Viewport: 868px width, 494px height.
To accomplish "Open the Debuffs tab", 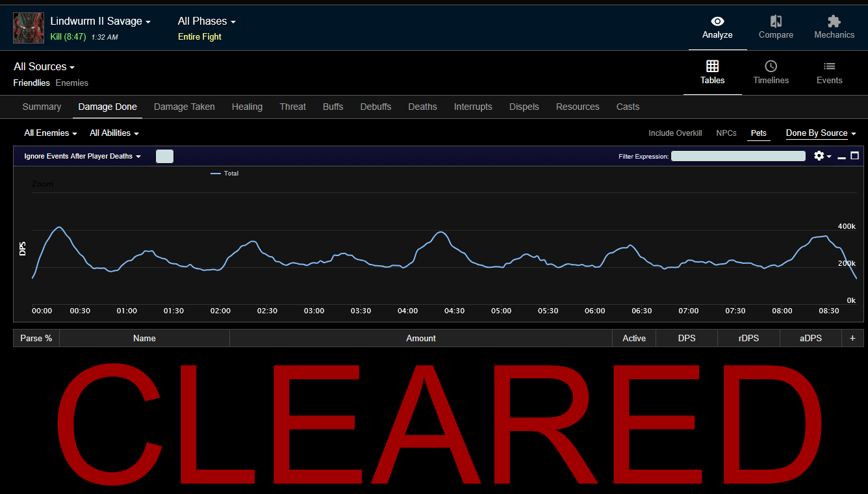I will tap(376, 107).
